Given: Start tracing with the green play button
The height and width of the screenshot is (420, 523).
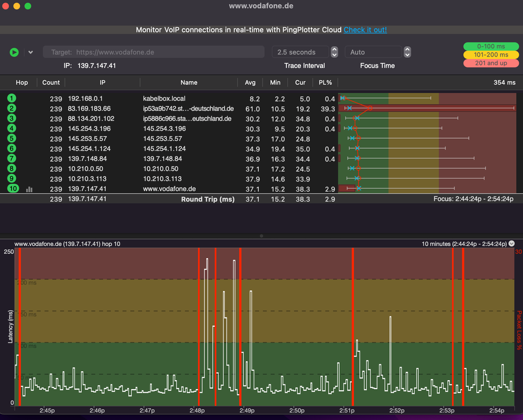Looking at the screenshot, I should (x=14, y=52).
